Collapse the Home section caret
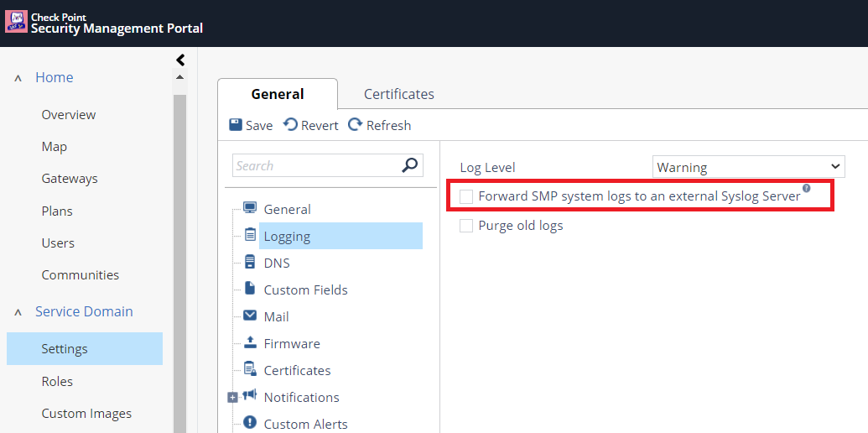The image size is (868, 433). coord(18,79)
